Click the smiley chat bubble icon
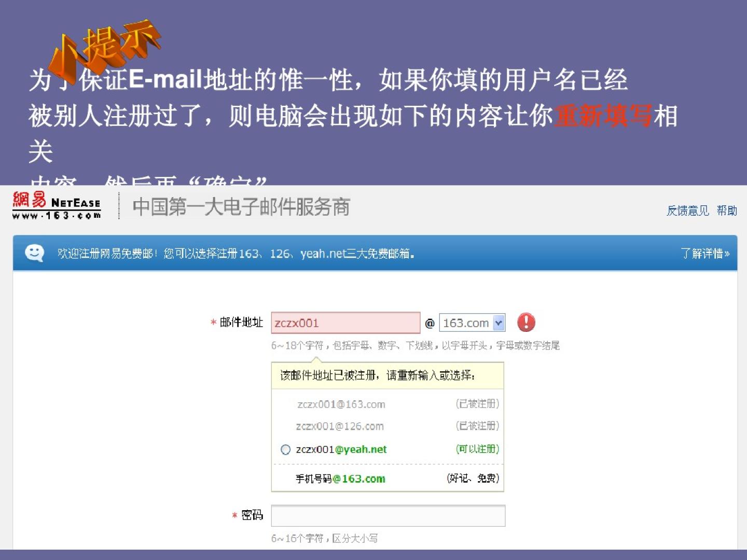This screenshot has height=560, width=747. coord(34,253)
